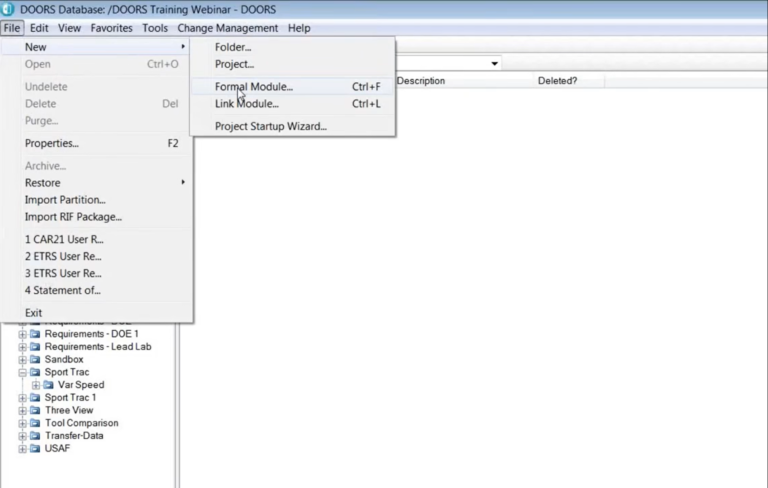Select Formal Module... entry
This screenshot has height=488, width=768.
click(x=292, y=87)
